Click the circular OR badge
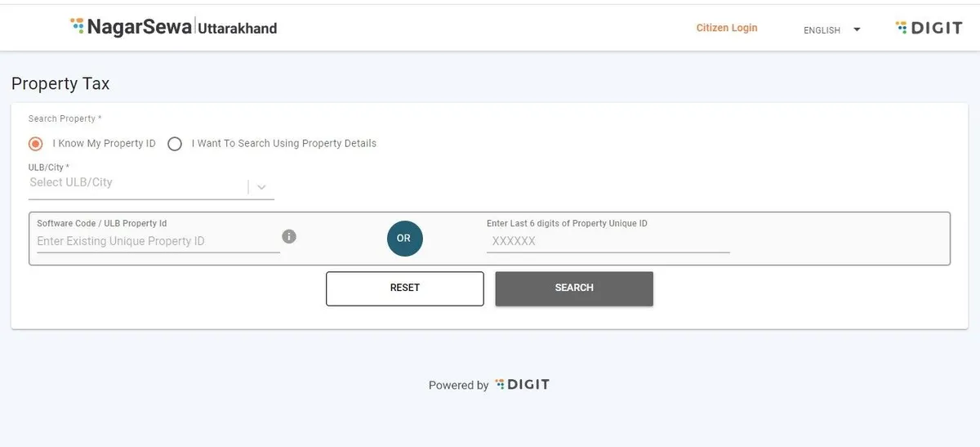 tap(404, 239)
